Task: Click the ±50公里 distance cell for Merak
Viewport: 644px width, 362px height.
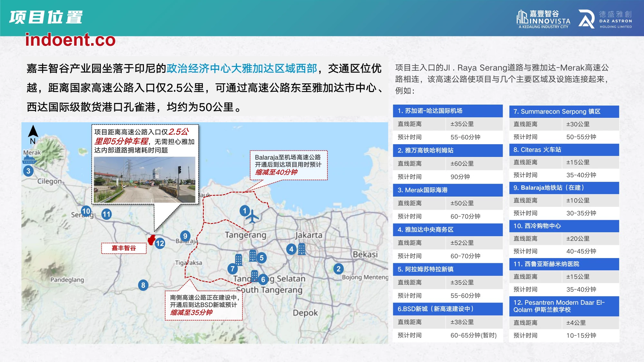Action: 474,203
